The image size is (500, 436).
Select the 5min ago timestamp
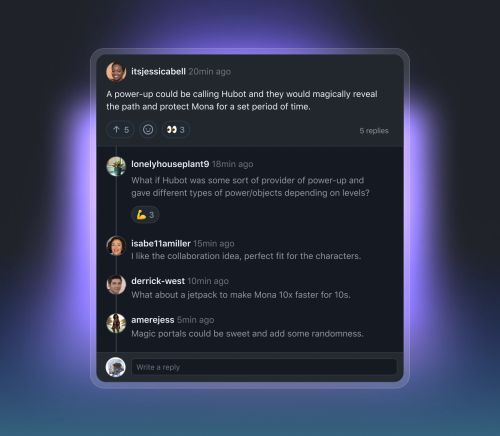tap(195, 320)
